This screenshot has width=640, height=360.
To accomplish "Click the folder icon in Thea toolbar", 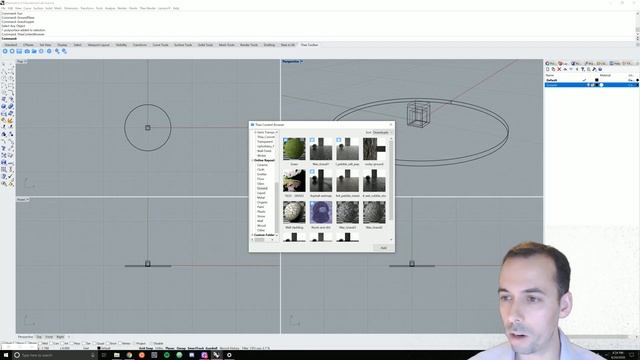I will coord(34,51).
